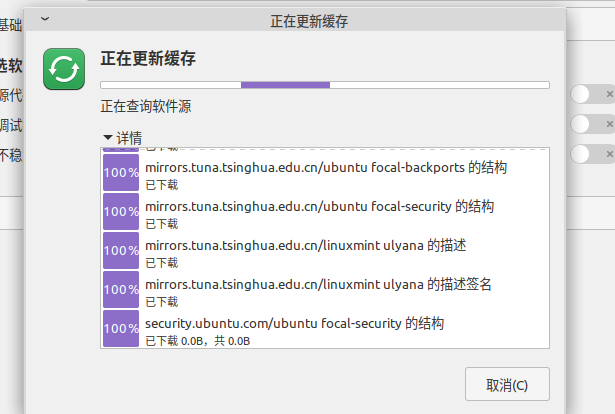The width and height of the screenshot is (615, 414).
Task: Click 100% badge for tsinghua focal-security 的结构
Action: click(121, 211)
